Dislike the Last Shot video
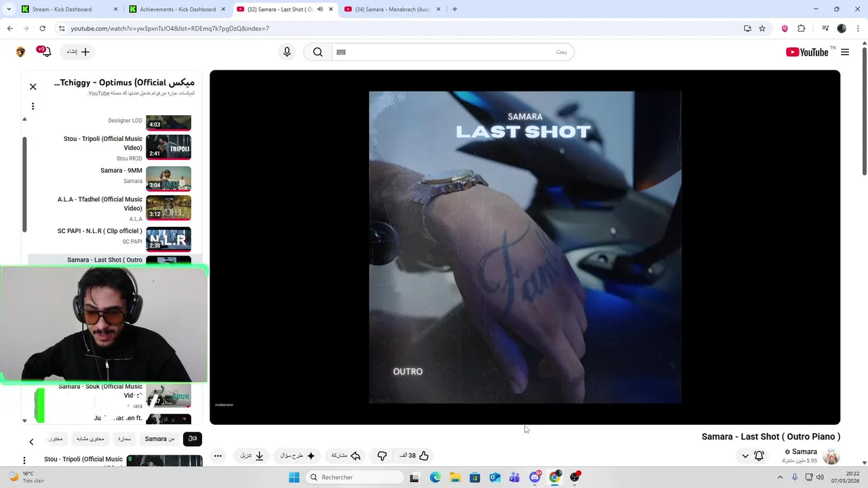 [382, 455]
